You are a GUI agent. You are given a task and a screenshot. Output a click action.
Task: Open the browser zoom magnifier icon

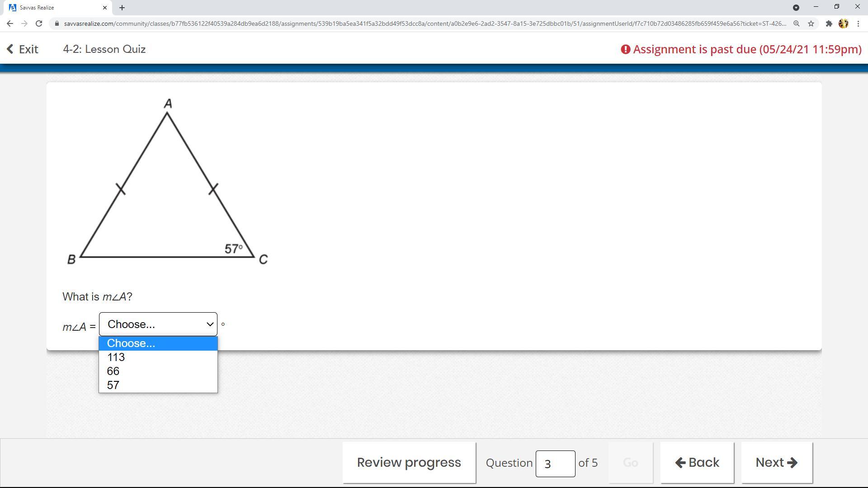[x=797, y=23]
